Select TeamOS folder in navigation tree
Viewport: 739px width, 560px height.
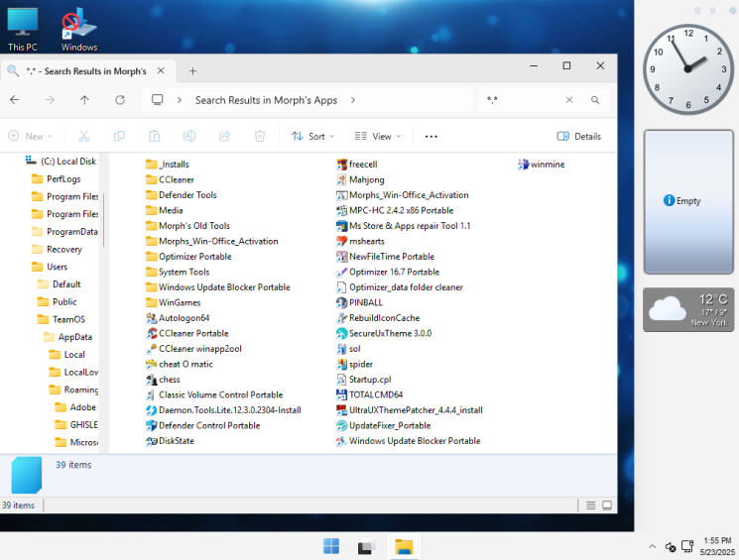[x=61, y=319]
